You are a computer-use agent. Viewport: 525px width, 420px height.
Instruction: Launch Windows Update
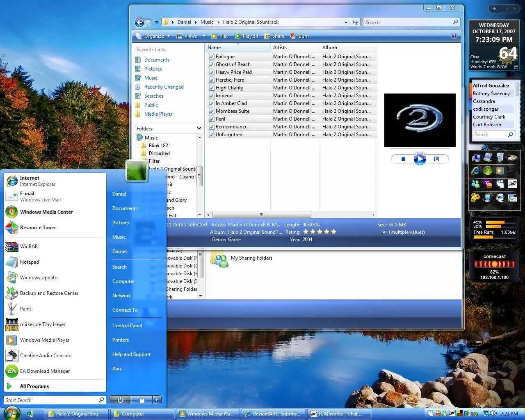point(55,278)
